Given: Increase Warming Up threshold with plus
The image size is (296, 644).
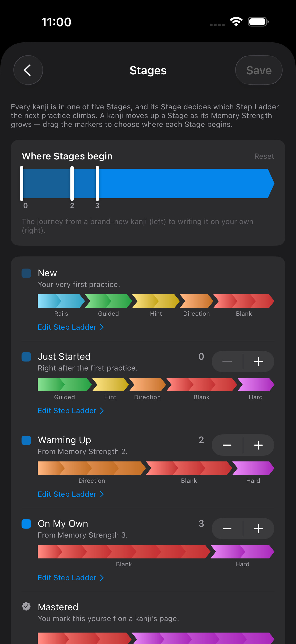Looking at the screenshot, I should [x=259, y=445].
